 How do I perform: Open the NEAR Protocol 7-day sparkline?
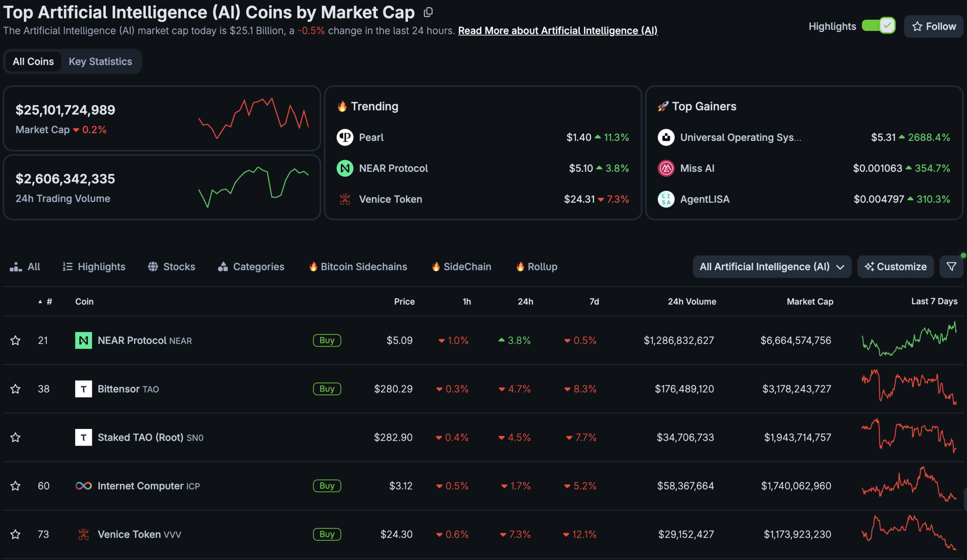909,339
